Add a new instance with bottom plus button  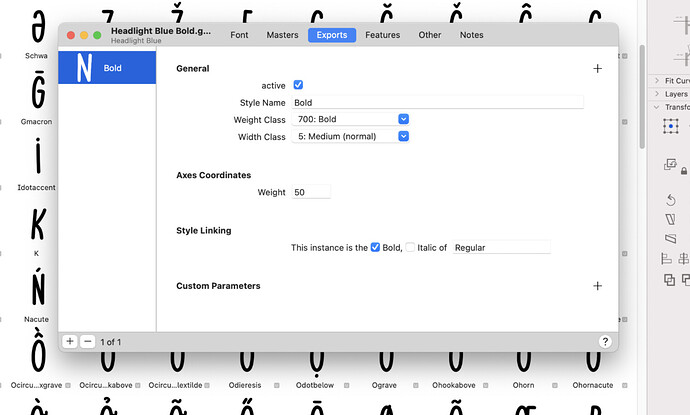click(70, 342)
